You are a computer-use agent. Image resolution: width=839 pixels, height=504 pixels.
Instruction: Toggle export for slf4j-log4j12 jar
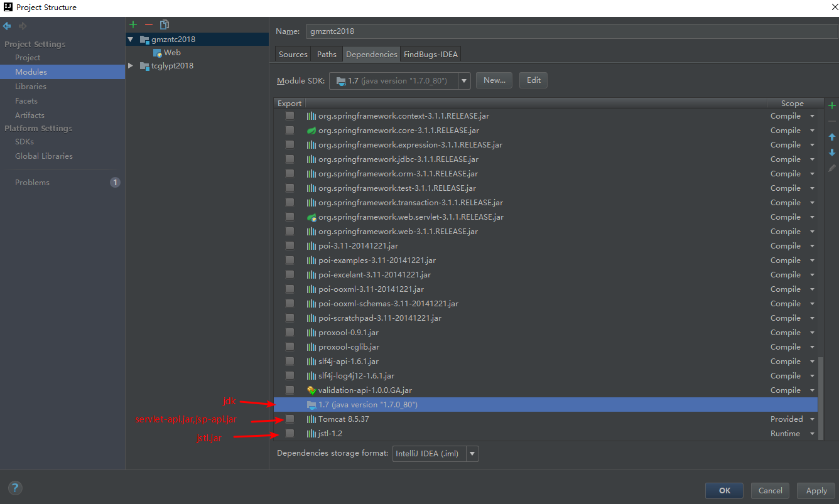[290, 376]
